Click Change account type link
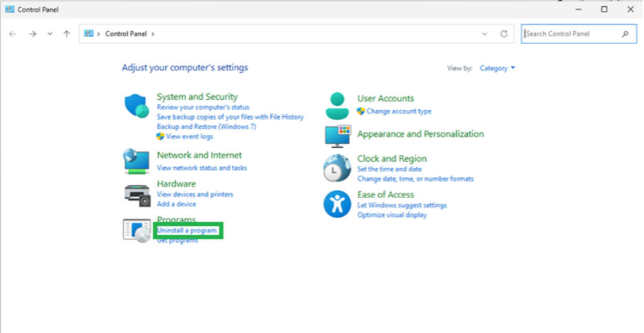Screen dimensions: 644x333 point(399,111)
